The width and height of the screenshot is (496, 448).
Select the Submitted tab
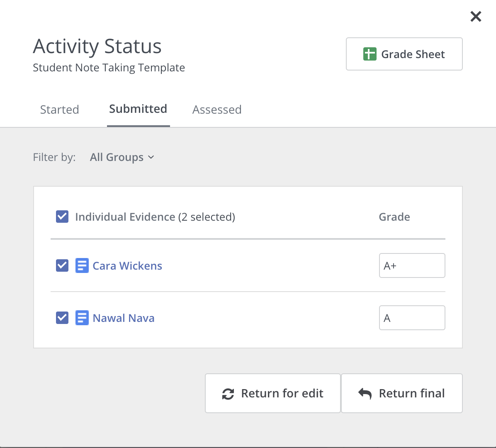138,109
